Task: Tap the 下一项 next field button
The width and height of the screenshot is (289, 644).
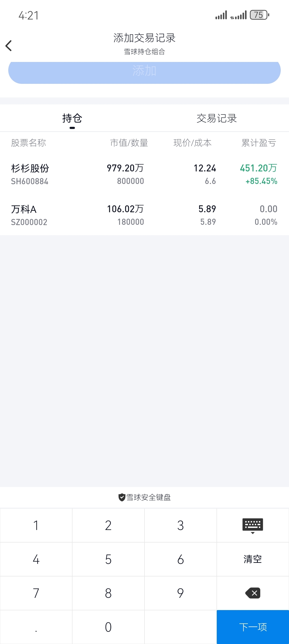Action: [252, 627]
